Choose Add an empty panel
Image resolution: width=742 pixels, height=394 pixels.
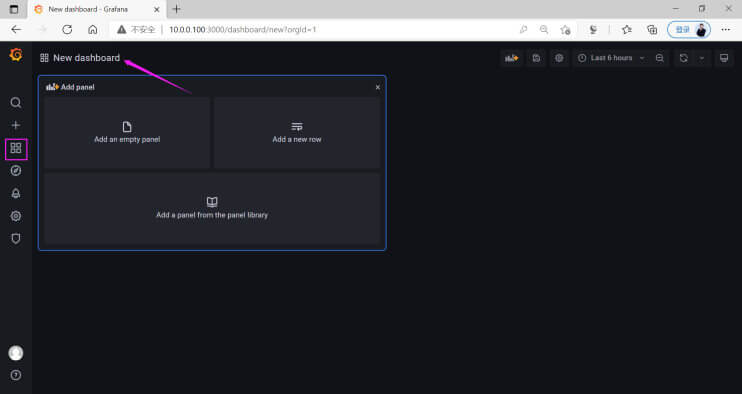click(127, 132)
